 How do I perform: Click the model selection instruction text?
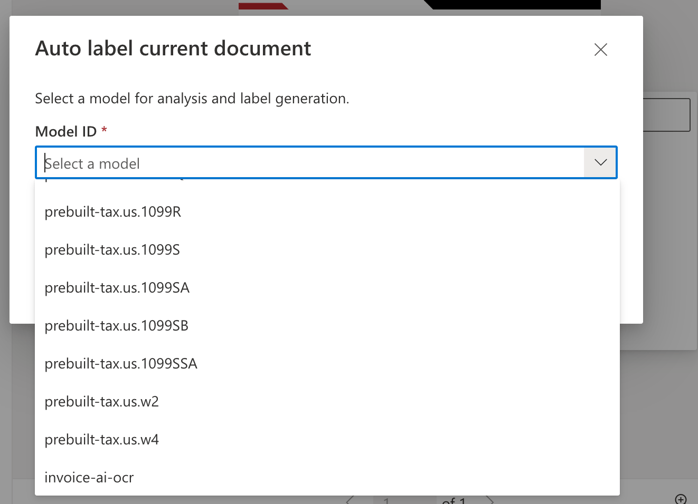tap(192, 98)
